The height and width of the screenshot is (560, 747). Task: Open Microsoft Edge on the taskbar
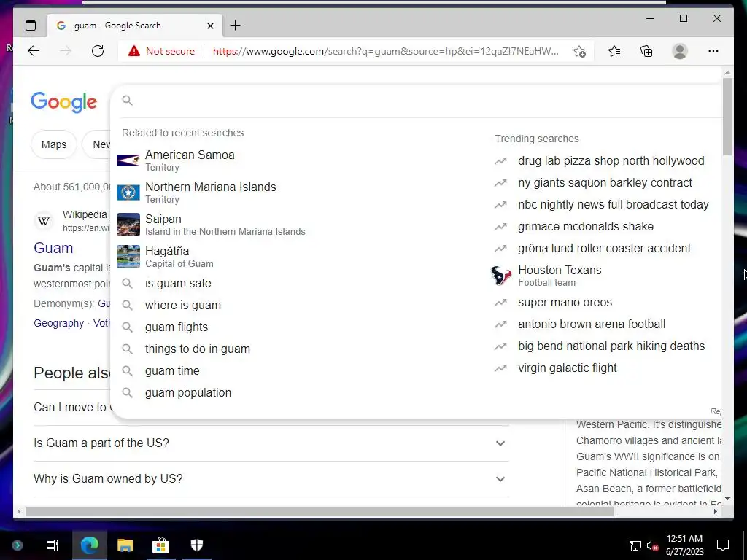pos(90,545)
